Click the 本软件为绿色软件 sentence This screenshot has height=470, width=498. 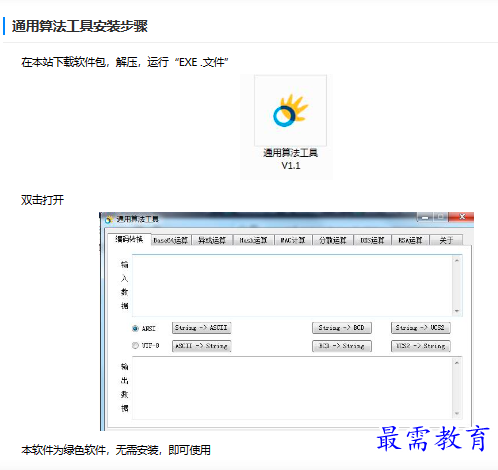[116, 450]
